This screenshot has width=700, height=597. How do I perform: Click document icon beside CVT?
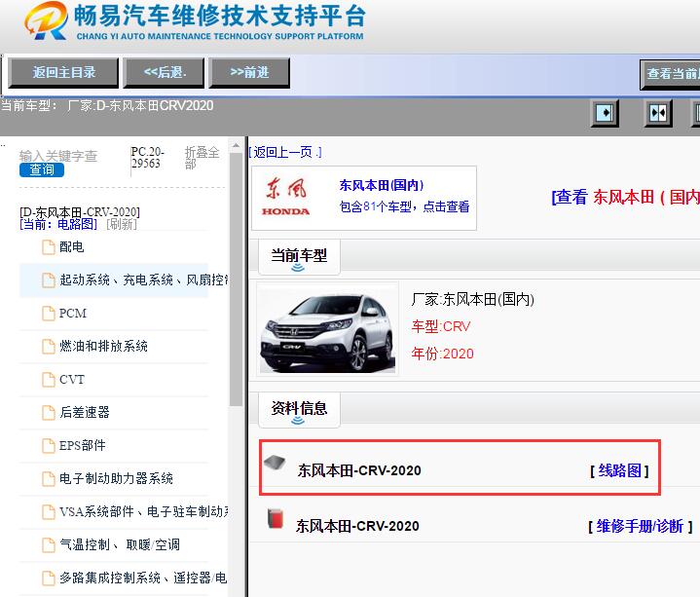click(49, 380)
